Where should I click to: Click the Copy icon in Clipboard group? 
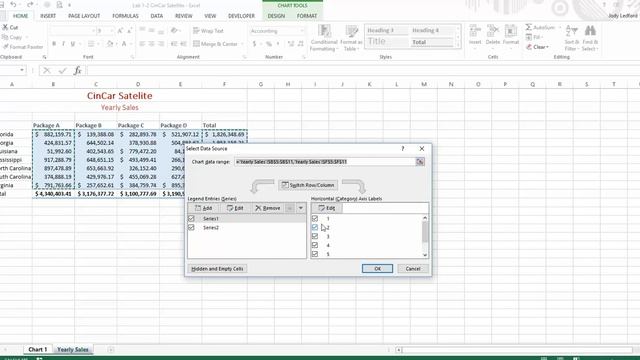[x=6, y=37]
